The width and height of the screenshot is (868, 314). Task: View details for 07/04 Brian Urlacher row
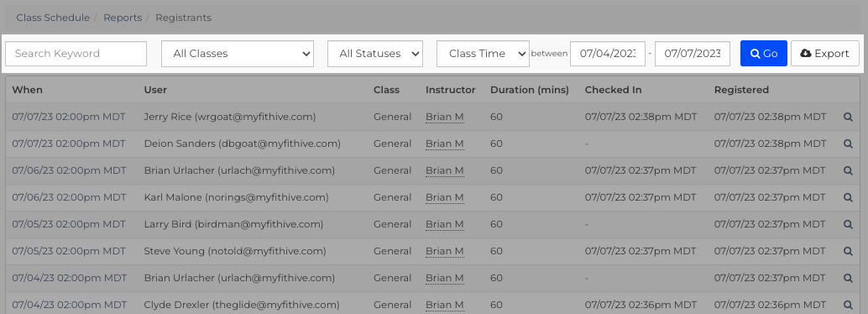click(x=848, y=278)
